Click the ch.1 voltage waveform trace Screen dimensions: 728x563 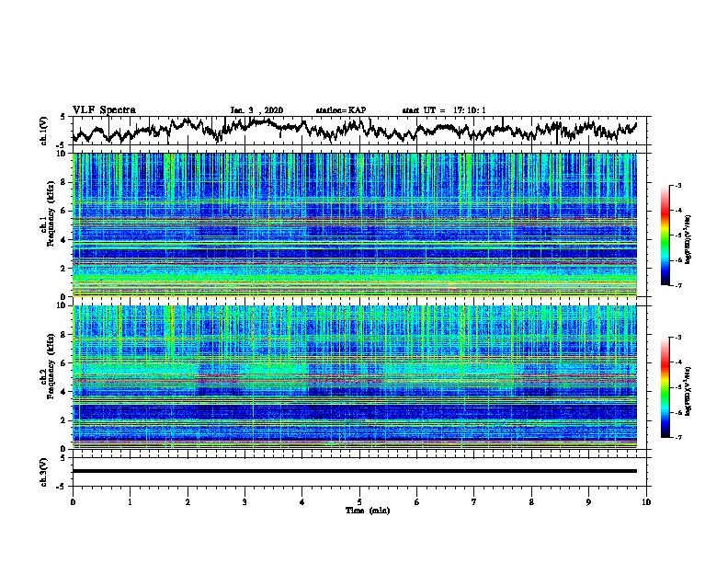354,130
